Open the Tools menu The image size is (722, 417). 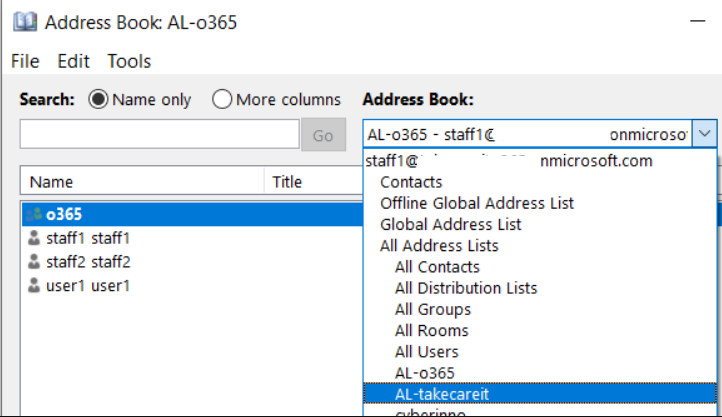pyautogui.click(x=129, y=61)
